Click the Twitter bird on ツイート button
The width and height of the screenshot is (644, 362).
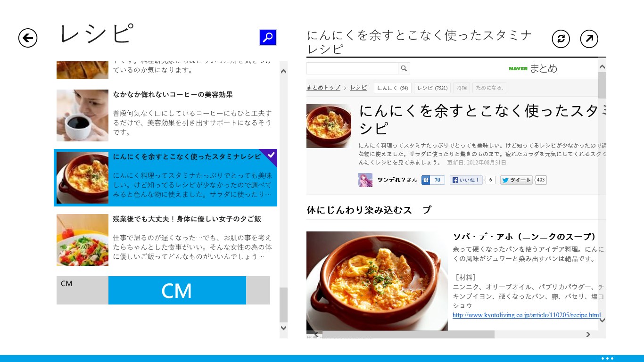[505, 180]
